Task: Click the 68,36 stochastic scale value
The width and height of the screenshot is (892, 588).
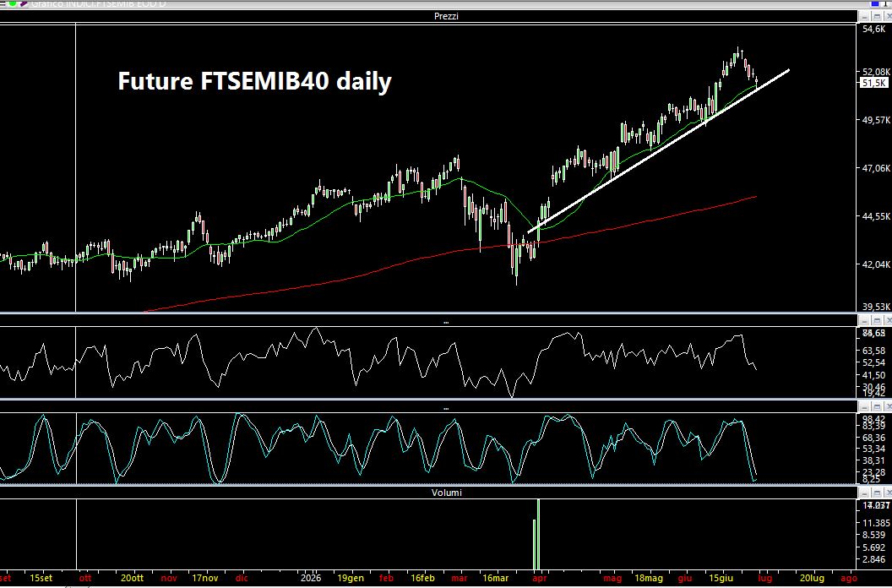Action: pyautogui.click(x=873, y=438)
